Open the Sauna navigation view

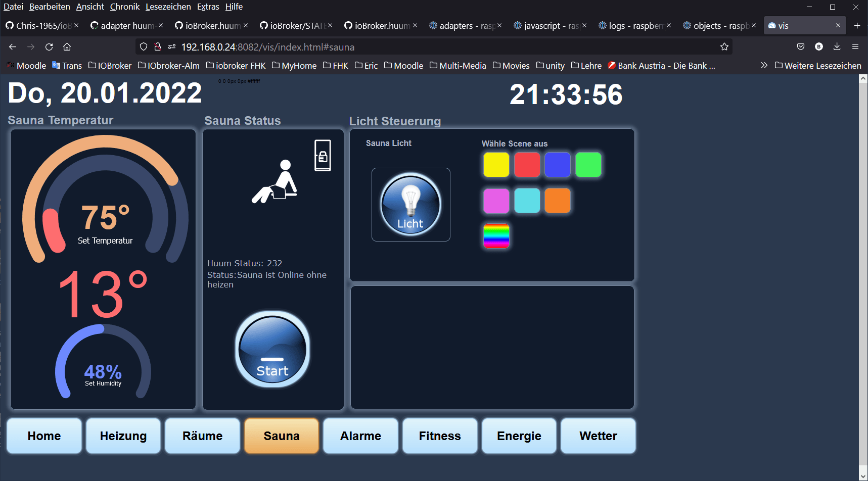[x=282, y=436]
